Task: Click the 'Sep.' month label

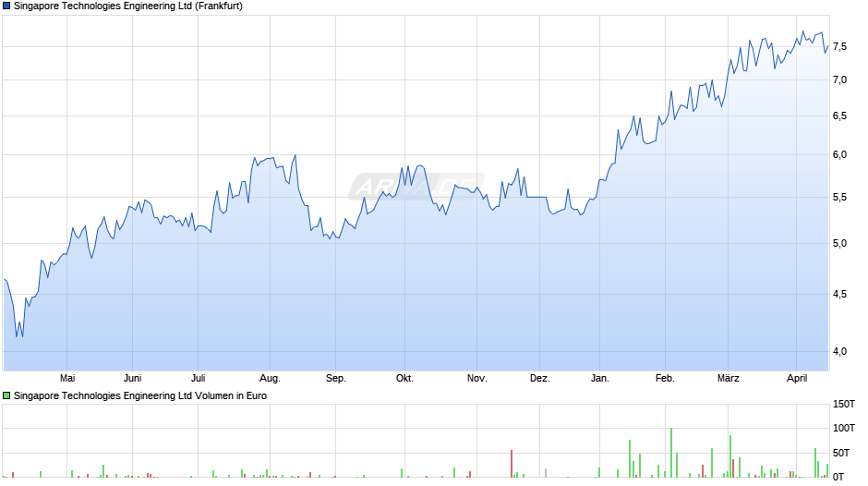Action: click(335, 378)
